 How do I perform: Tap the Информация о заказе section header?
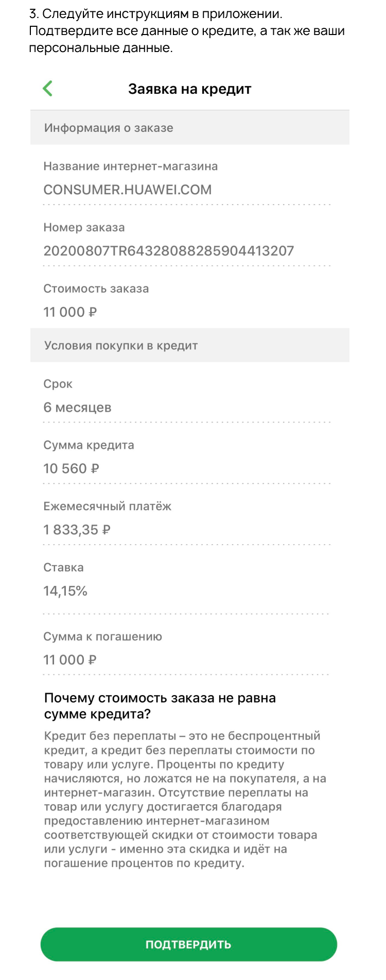pyautogui.click(x=109, y=128)
